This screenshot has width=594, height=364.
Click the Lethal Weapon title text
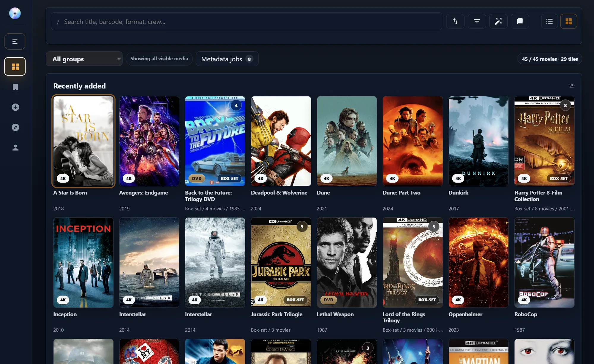pyautogui.click(x=335, y=314)
